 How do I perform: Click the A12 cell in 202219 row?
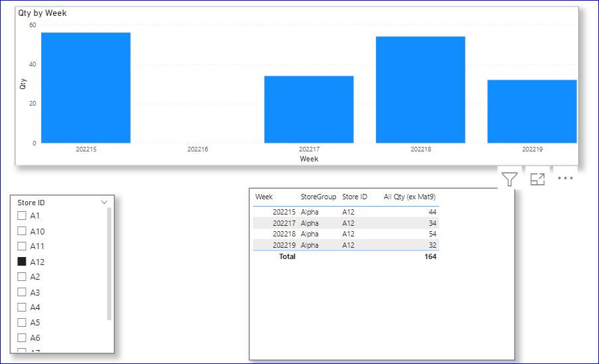348,245
